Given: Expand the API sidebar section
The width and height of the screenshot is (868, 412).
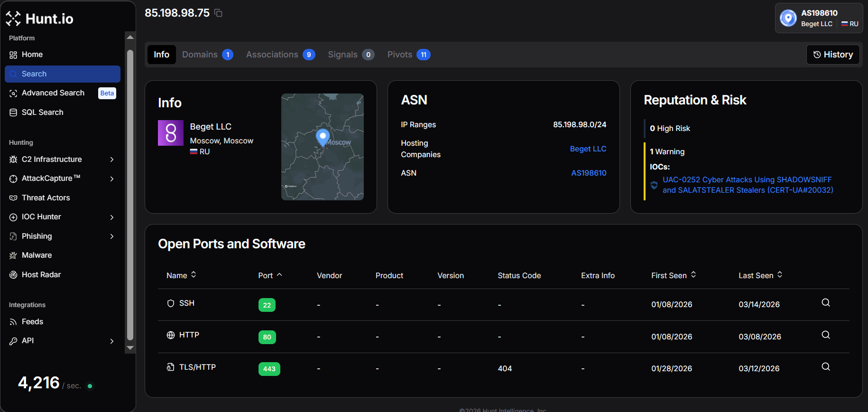Looking at the screenshot, I should point(111,341).
